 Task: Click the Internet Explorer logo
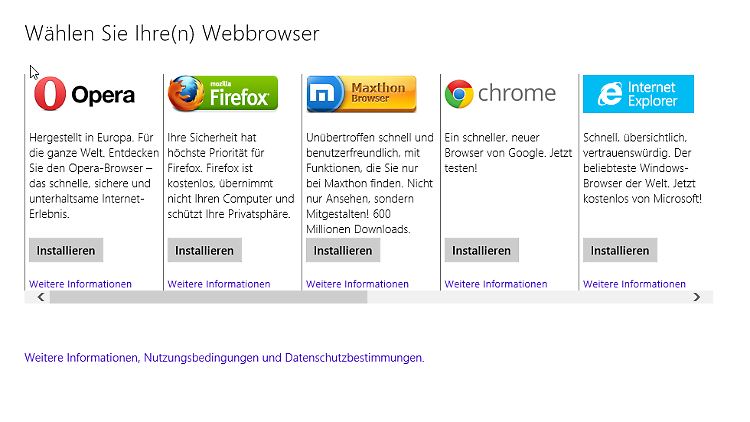coord(637,94)
